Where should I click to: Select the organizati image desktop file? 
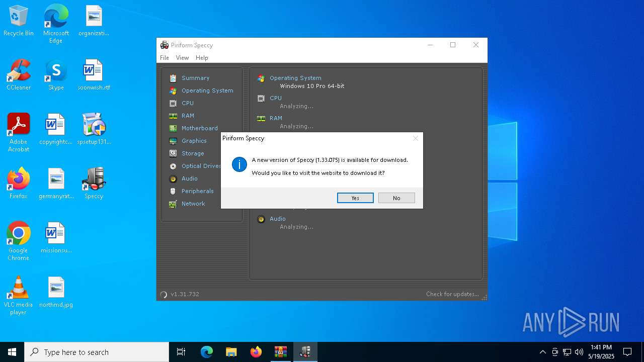94,21
